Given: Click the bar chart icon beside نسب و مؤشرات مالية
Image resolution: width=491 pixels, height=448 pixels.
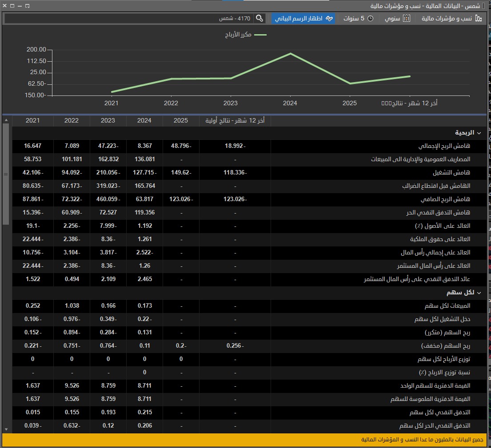Looking at the screenshot, I should (479, 18).
